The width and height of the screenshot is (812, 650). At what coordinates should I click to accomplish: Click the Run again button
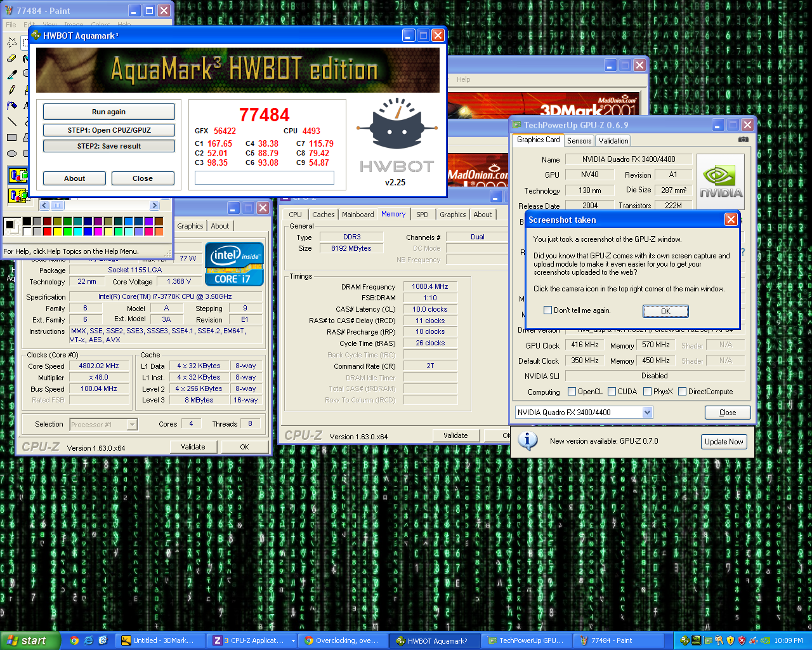108,112
